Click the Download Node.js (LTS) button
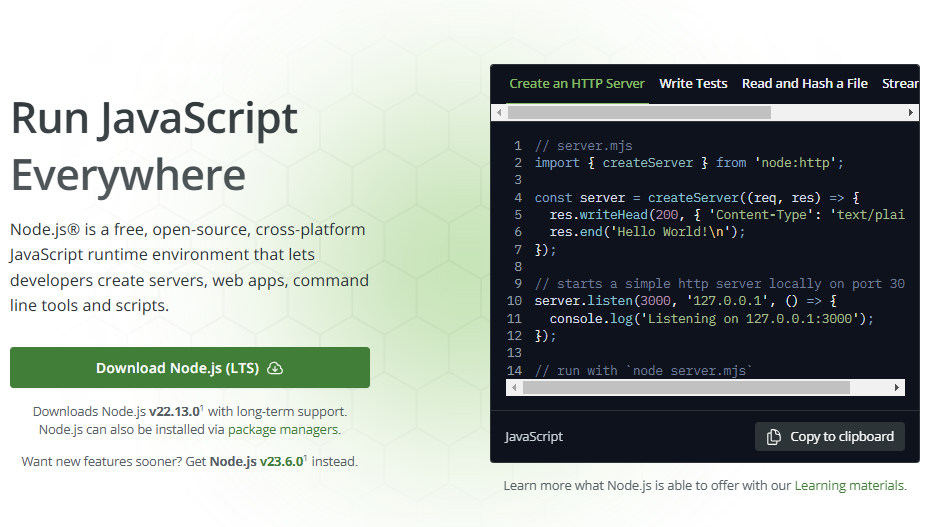The height and width of the screenshot is (527, 934). [190, 367]
